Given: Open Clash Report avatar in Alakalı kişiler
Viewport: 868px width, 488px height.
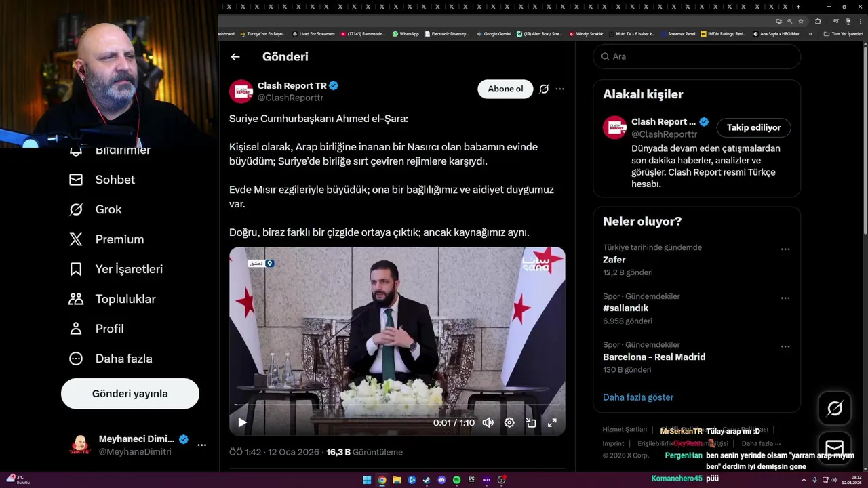Looking at the screenshot, I should click(614, 127).
